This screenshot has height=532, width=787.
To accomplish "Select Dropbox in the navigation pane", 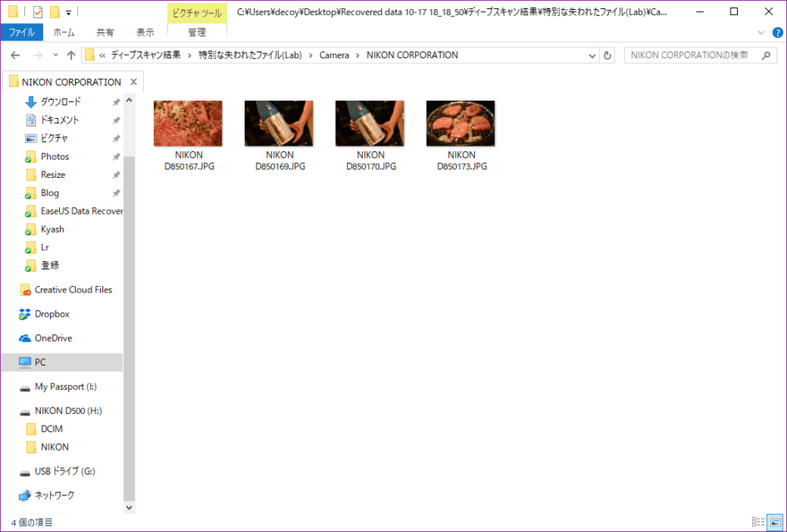I will [x=52, y=314].
